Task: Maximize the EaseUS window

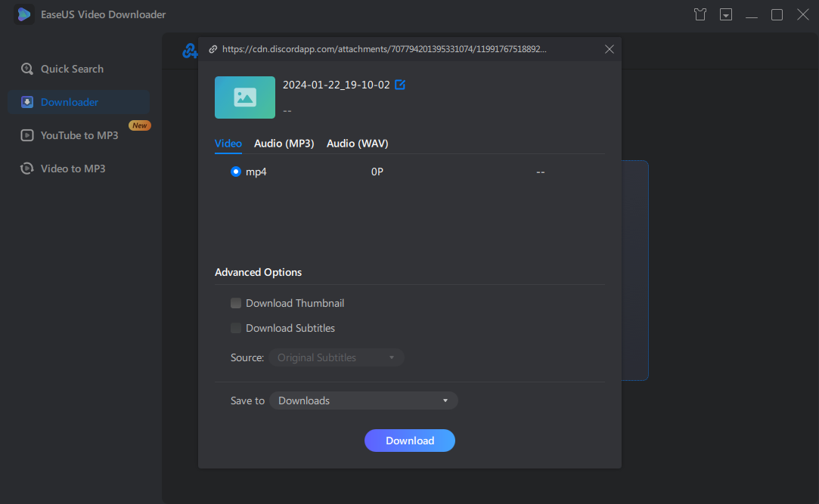Action: [777, 14]
